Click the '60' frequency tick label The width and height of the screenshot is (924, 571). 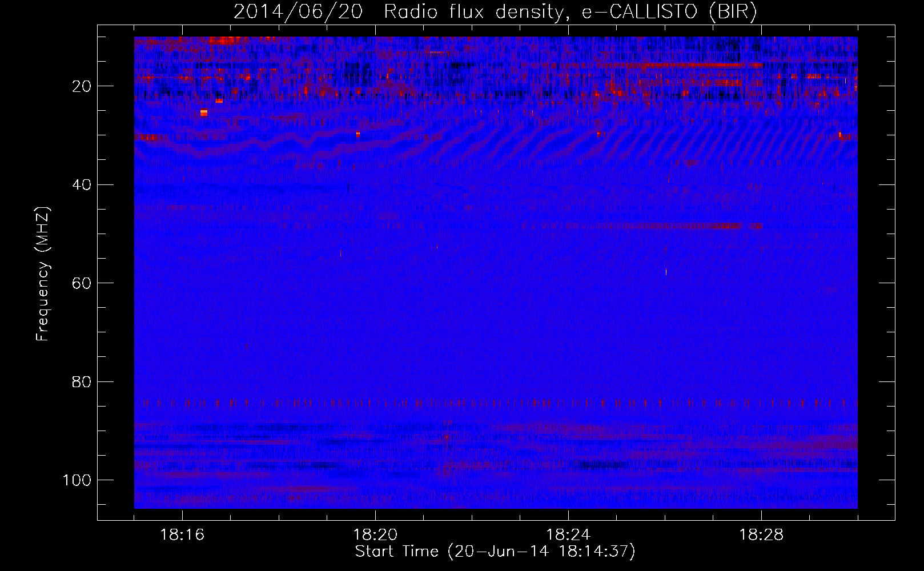[82, 284]
